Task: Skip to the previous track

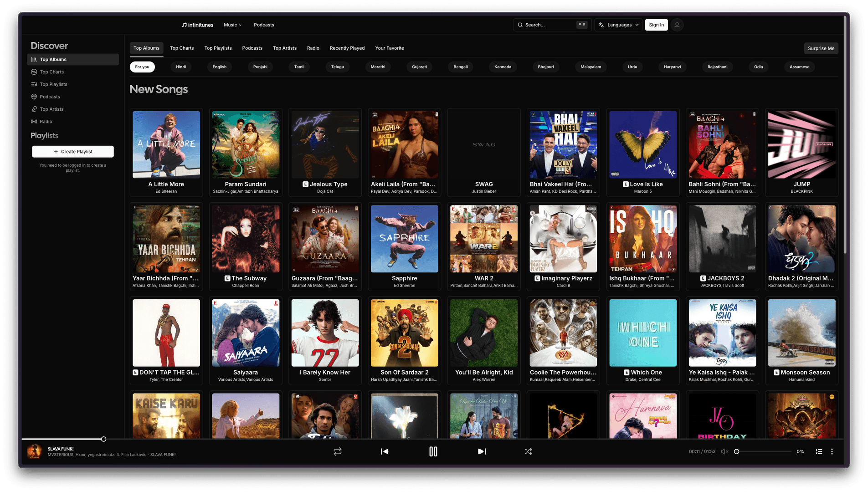Action: coord(385,451)
